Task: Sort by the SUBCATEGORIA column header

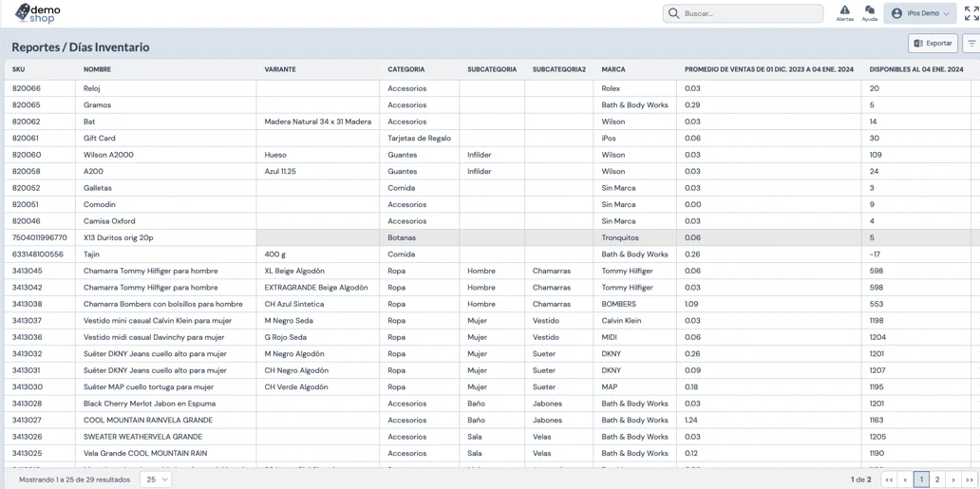Action: [x=492, y=69]
